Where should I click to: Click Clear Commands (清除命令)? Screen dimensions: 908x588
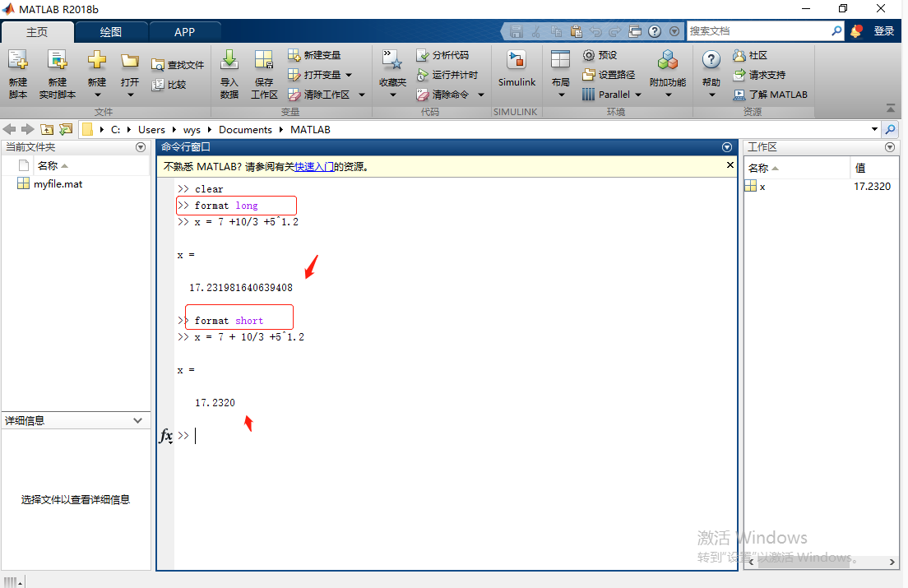click(x=442, y=95)
